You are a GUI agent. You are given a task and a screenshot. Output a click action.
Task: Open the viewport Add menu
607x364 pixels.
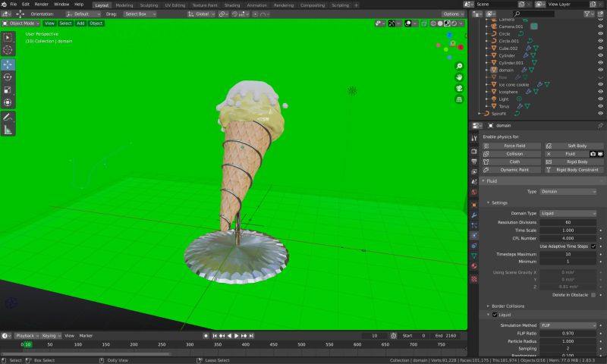click(80, 24)
